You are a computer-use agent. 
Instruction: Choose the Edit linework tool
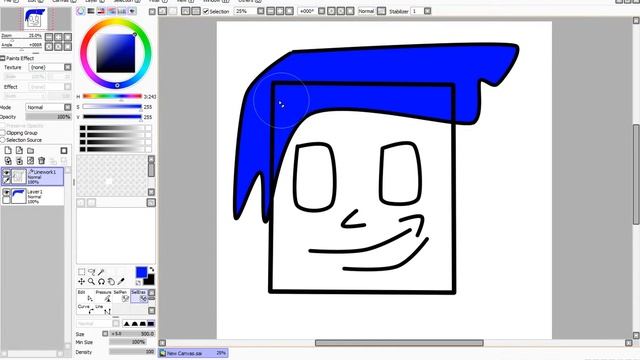86,296
